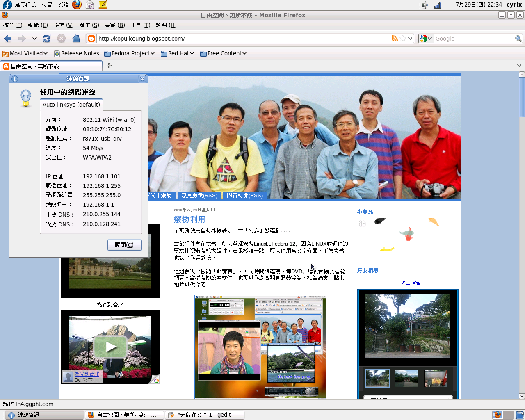Screen dimensions: 525x420
Task: Open the URL bar history dropdown
Action: (x=410, y=39)
